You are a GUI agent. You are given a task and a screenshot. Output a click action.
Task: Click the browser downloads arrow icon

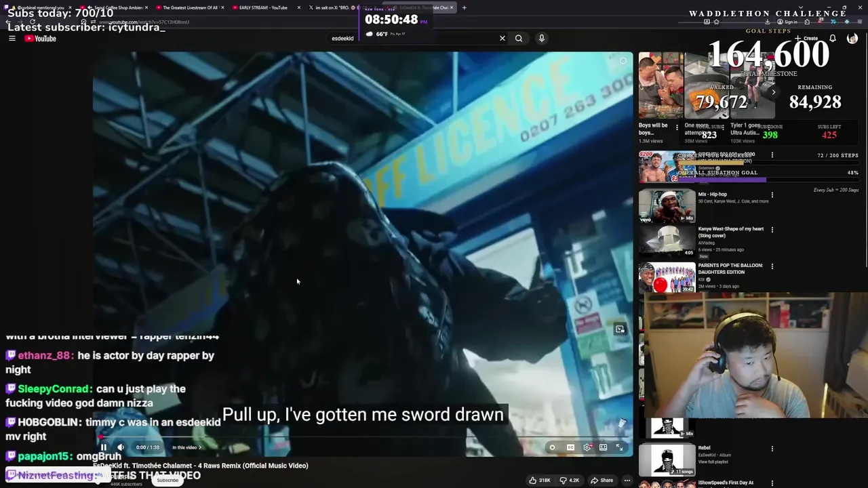[767, 22]
